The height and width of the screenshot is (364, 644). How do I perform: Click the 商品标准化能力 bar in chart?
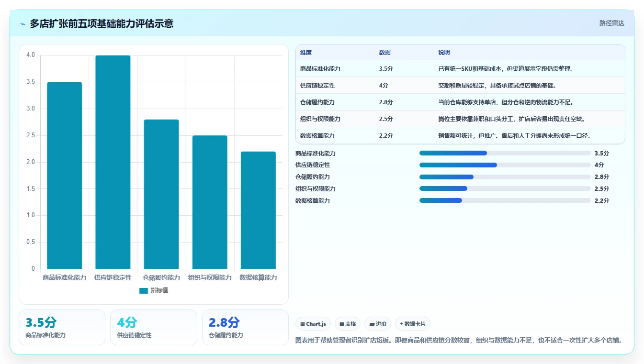coord(65,176)
